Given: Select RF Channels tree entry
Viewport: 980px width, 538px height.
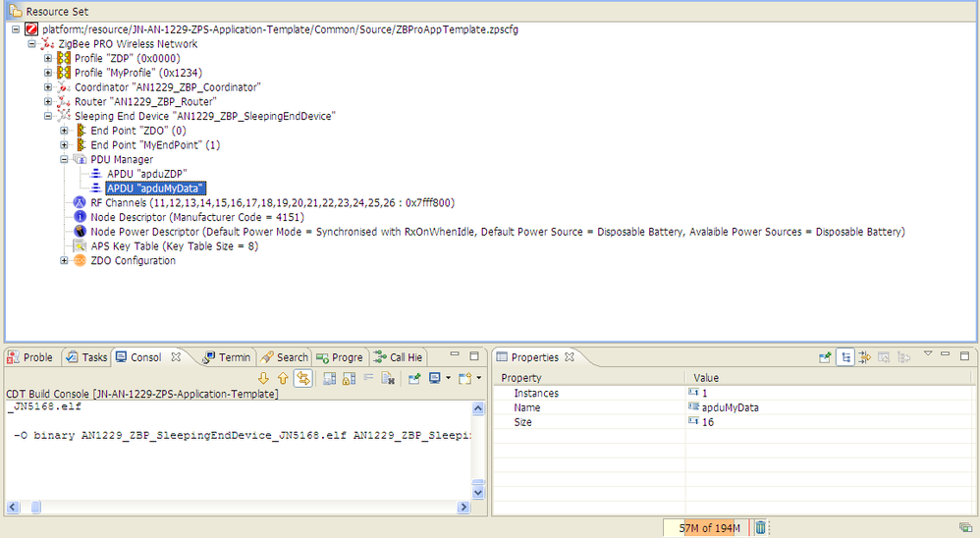Looking at the screenshot, I should [273, 202].
